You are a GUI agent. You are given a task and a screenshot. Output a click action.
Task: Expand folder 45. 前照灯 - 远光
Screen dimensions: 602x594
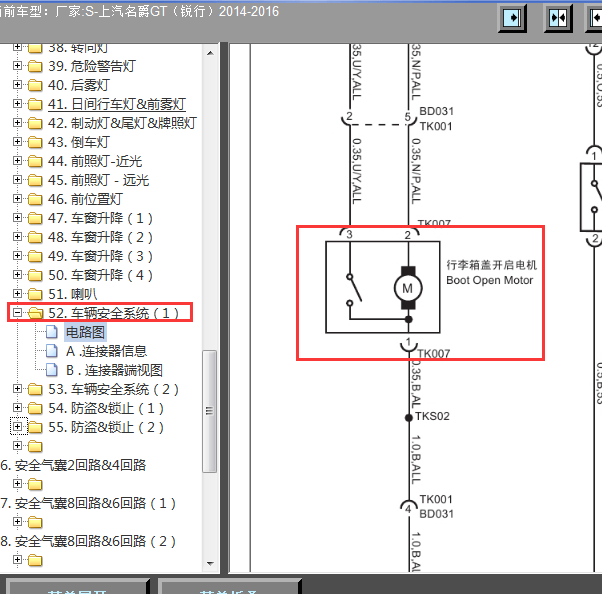click(17, 180)
